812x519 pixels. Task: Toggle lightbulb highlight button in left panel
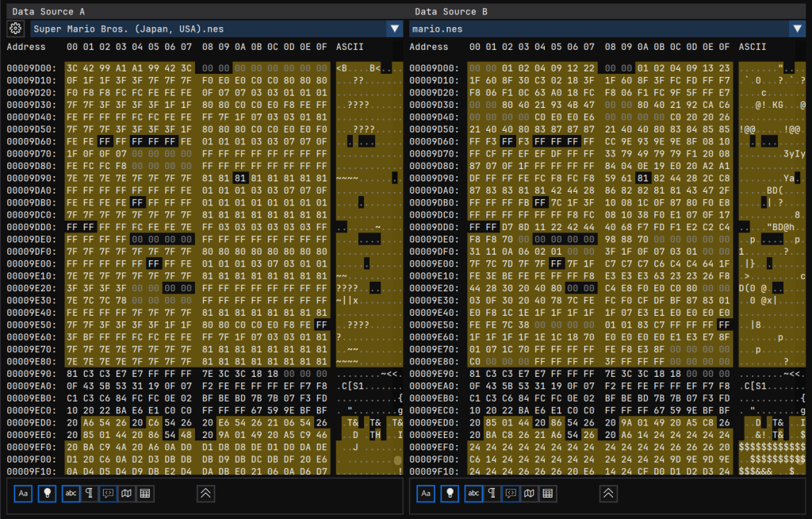(48, 493)
